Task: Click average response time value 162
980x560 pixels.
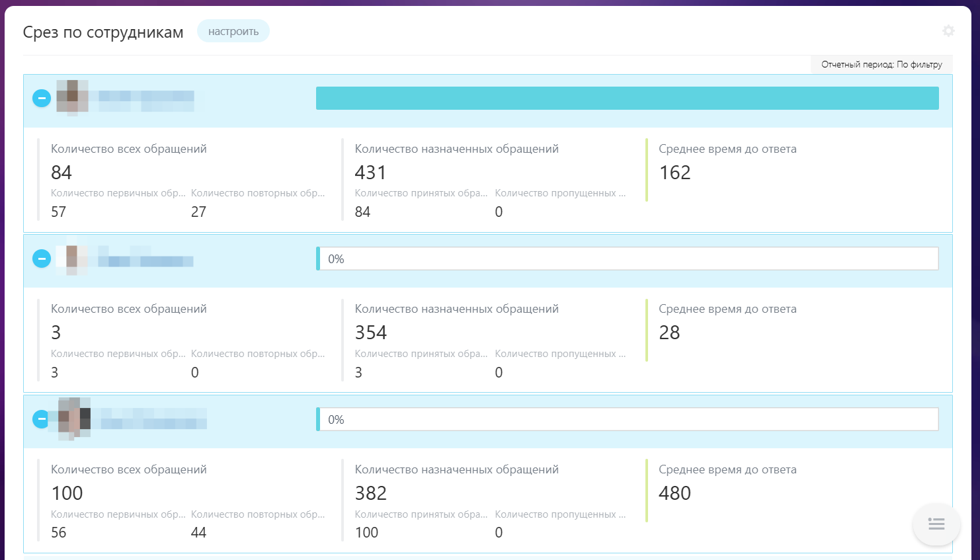Action: coord(674,173)
